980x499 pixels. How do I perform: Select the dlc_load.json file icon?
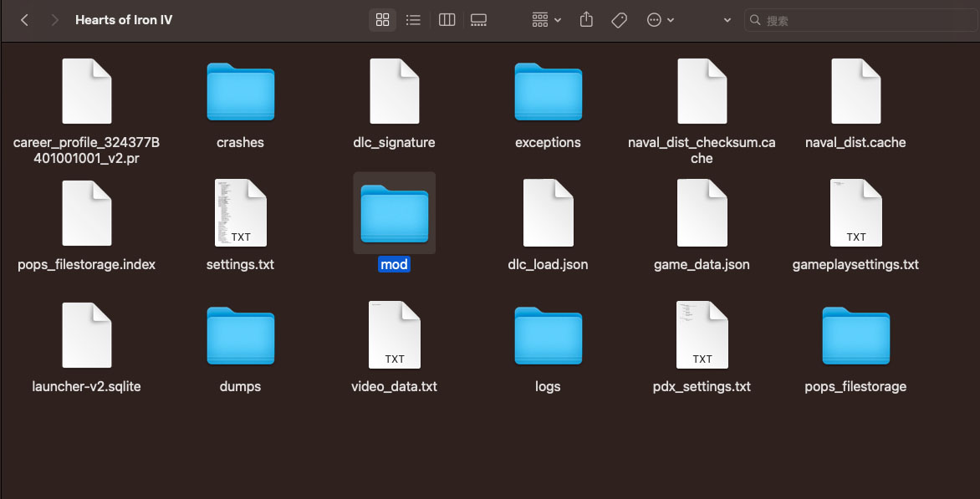click(549, 213)
